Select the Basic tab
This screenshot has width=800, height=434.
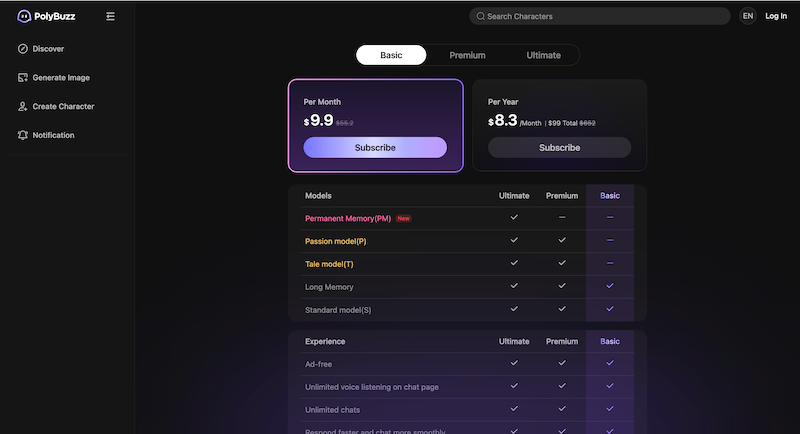[391, 55]
